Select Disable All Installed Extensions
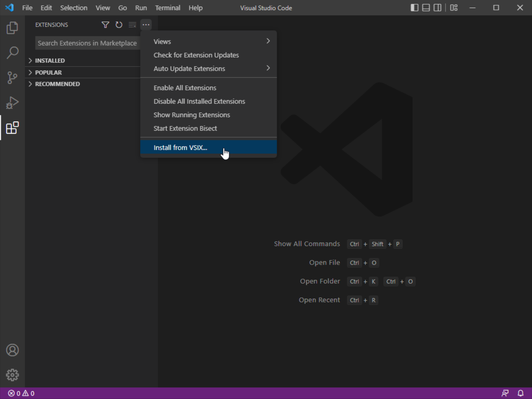This screenshot has height=399, width=532. (209, 101)
